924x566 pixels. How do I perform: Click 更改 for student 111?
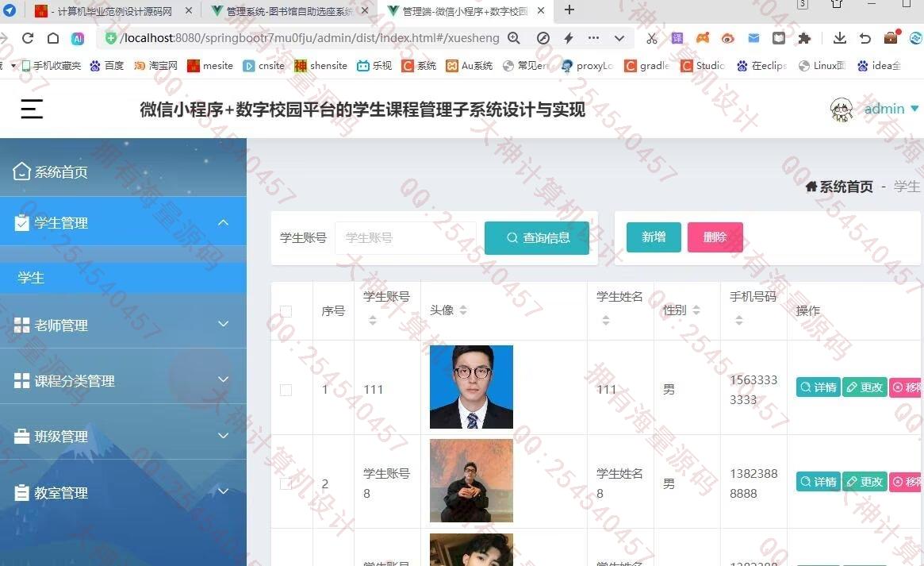[865, 387]
